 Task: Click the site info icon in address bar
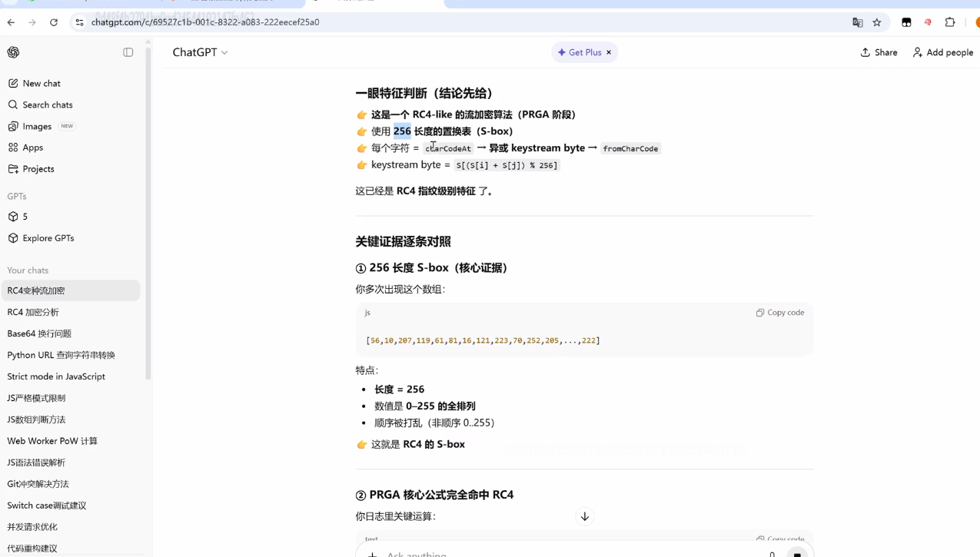[x=79, y=22]
